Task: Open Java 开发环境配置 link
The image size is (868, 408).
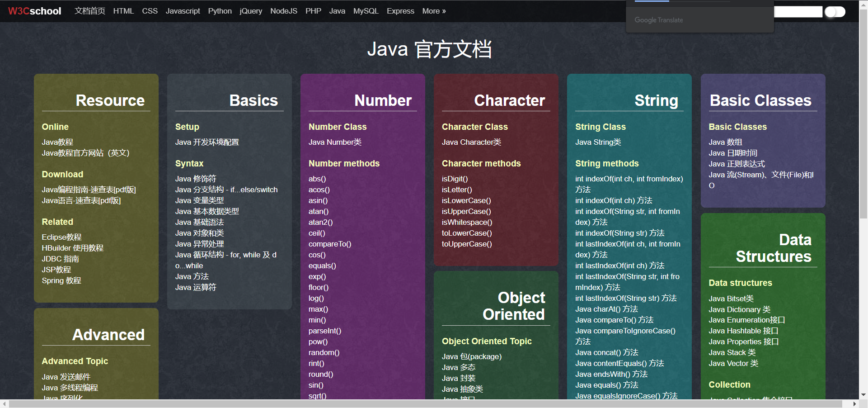Action: pos(207,142)
